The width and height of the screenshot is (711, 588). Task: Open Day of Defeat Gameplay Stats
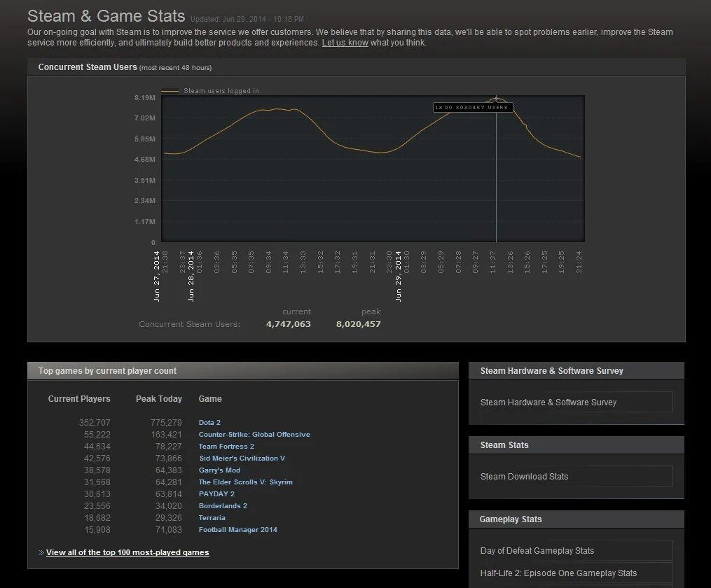point(577,550)
